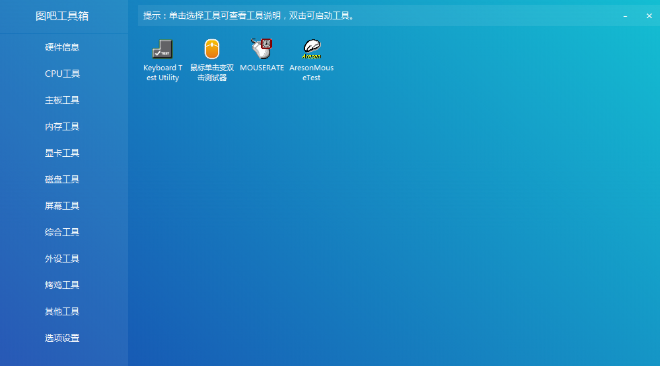660x366 pixels.
Task: Open the 综合工具 category
Action: [x=62, y=232]
